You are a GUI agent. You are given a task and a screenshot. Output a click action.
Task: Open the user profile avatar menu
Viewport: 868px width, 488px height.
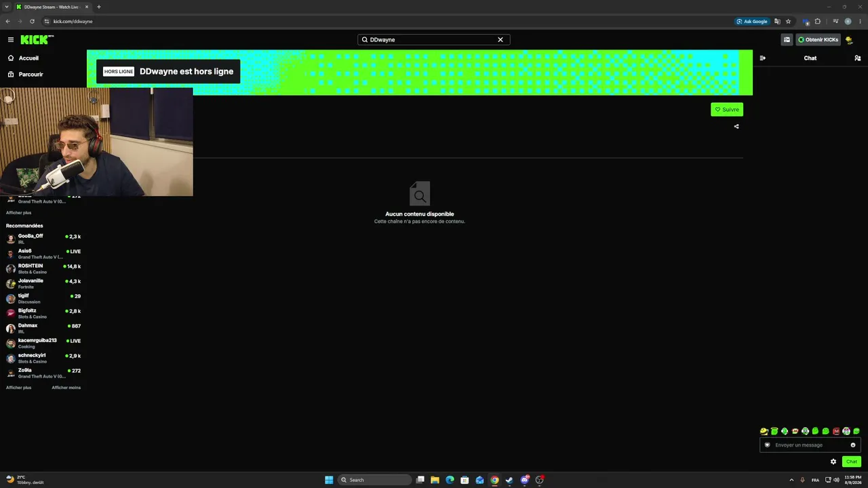(x=849, y=40)
